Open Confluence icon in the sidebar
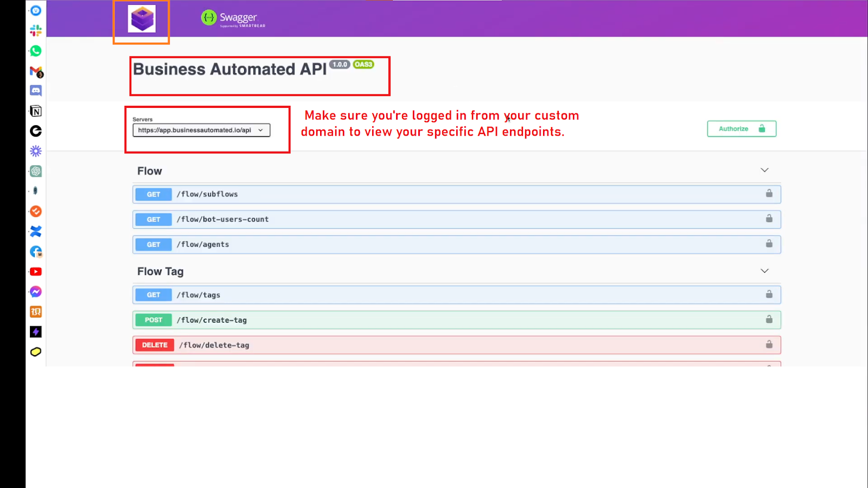The height and width of the screenshot is (488, 868). click(x=36, y=232)
